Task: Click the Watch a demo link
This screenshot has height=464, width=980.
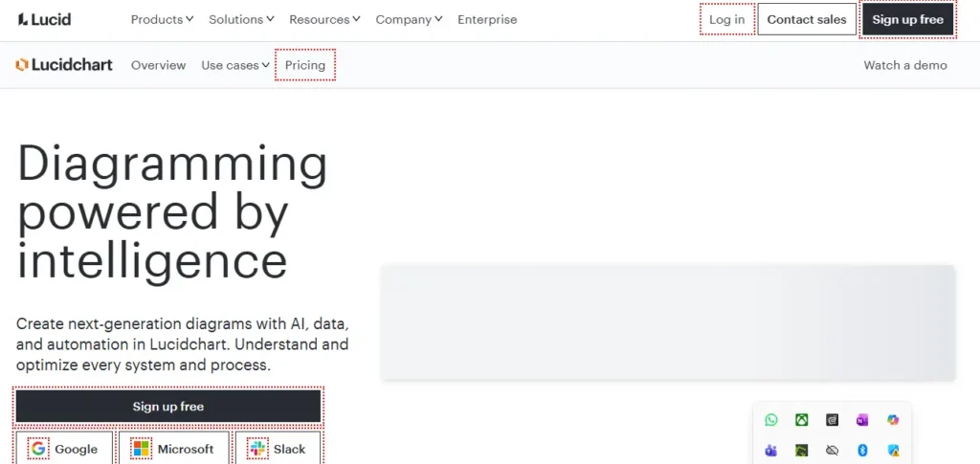Action: coord(905,65)
